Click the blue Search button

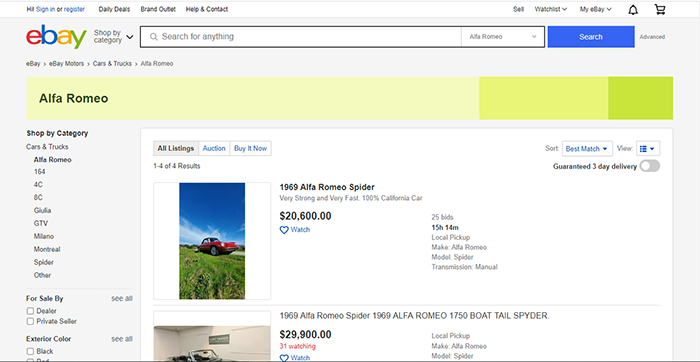pos(591,37)
